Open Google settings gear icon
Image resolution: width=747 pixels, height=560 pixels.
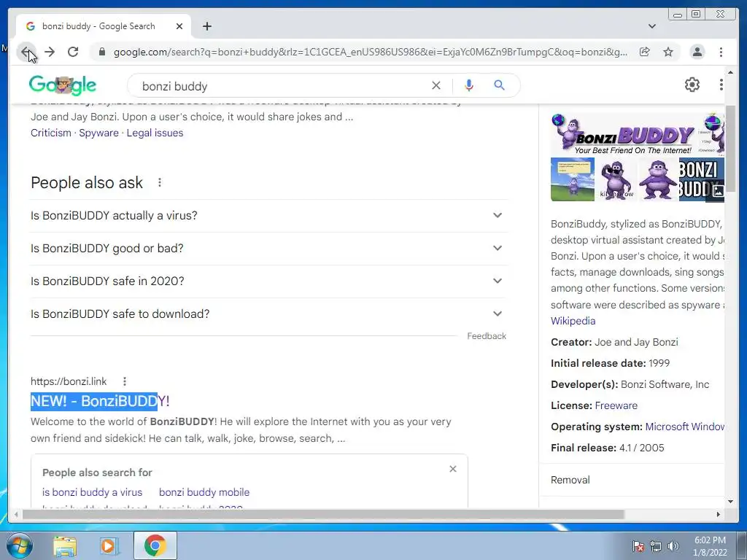click(692, 85)
